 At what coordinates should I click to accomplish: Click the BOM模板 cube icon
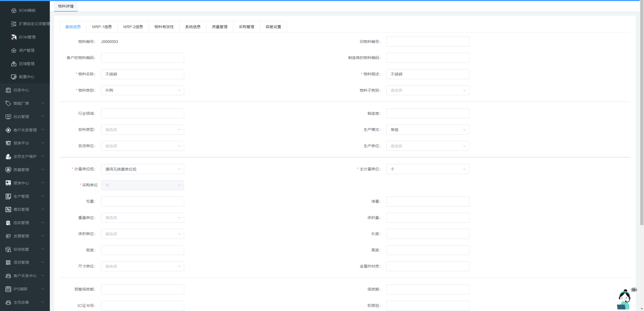pos(14,11)
